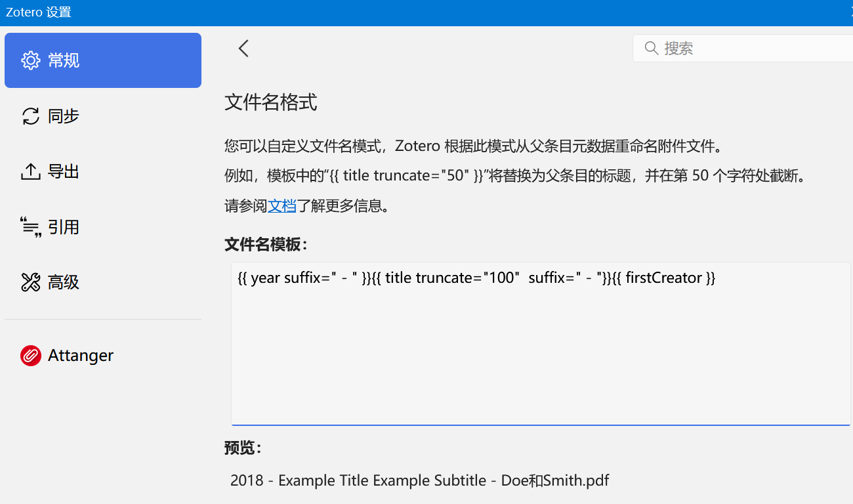Click the Zotero 设置 window title bar
Viewport: 853px width, 504px height.
point(394,12)
